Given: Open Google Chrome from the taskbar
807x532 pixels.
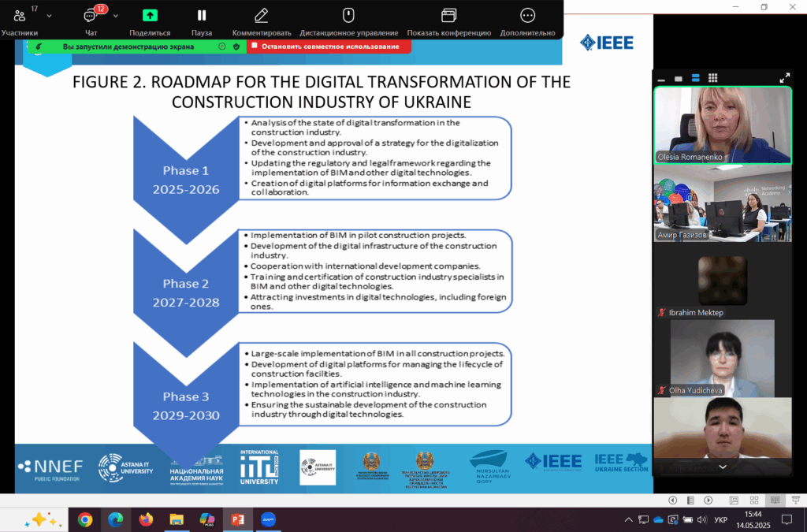Looking at the screenshot, I should 85,519.
